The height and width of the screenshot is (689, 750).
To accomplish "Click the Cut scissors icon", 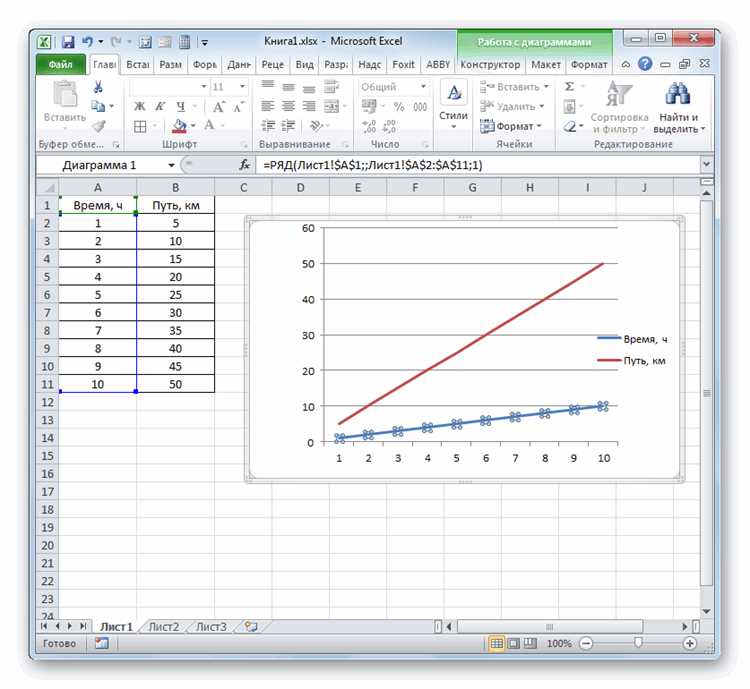I will [98, 87].
